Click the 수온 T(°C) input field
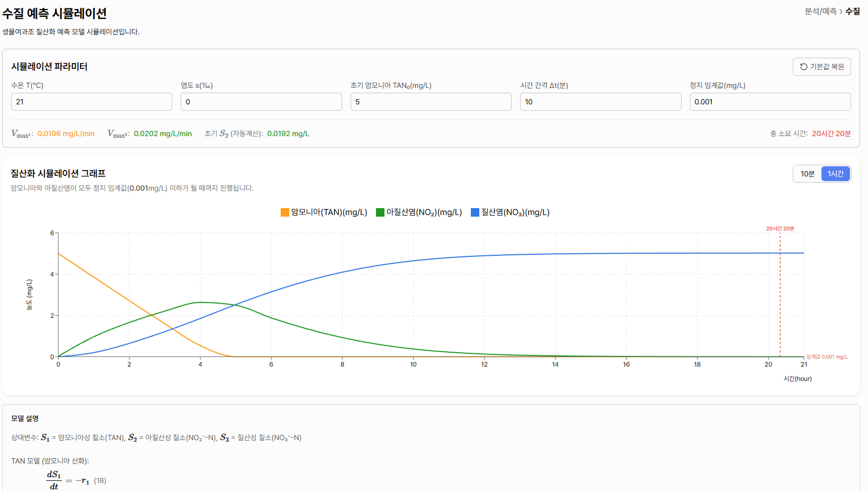The image size is (868, 491). (x=92, y=102)
